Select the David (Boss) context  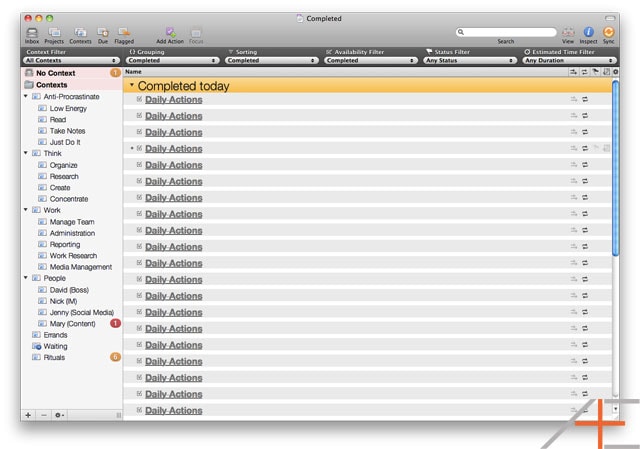[x=69, y=290]
